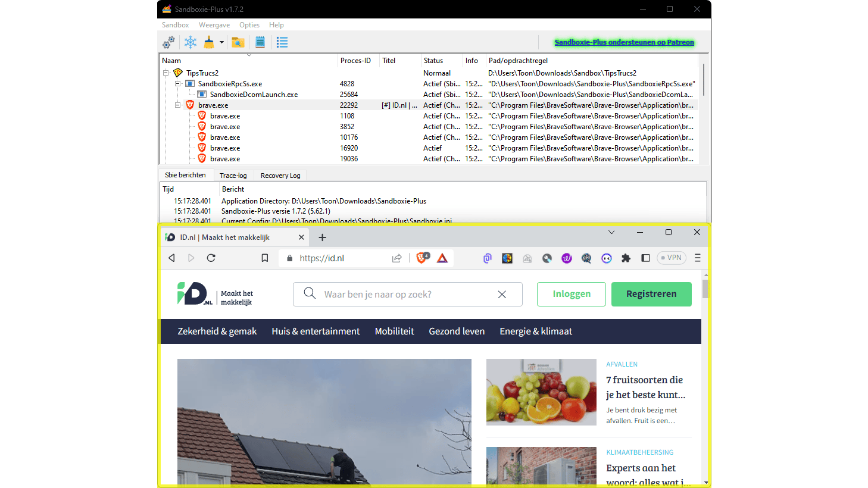Select the ID.nl browser tab

tap(235, 237)
